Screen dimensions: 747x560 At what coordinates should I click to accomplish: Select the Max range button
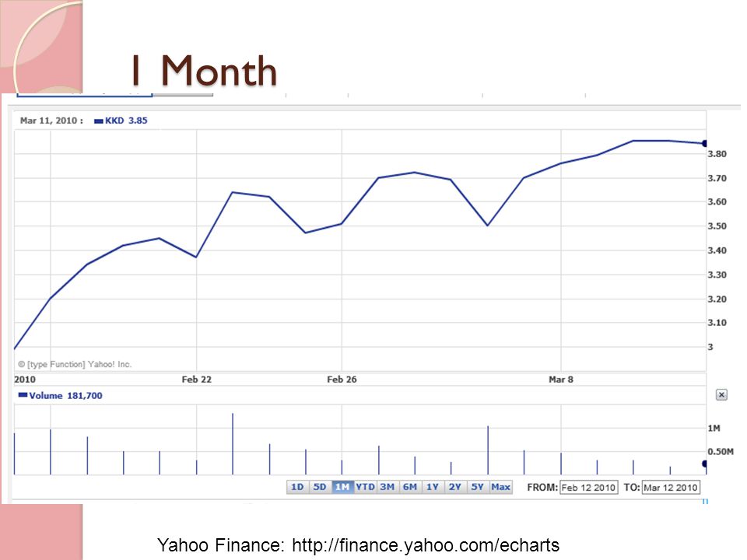pos(500,487)
